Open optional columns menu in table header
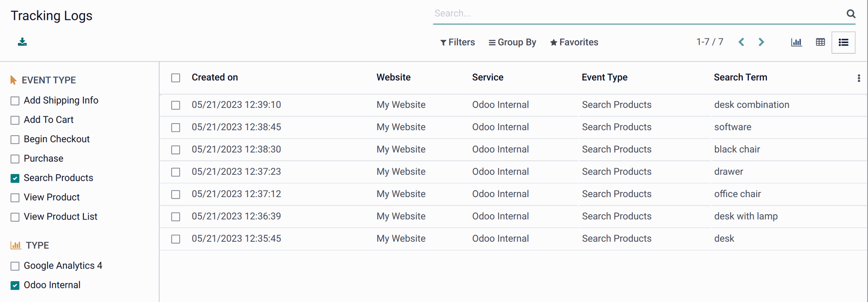This screenshot has width=868, height=302. coord(859,78)
